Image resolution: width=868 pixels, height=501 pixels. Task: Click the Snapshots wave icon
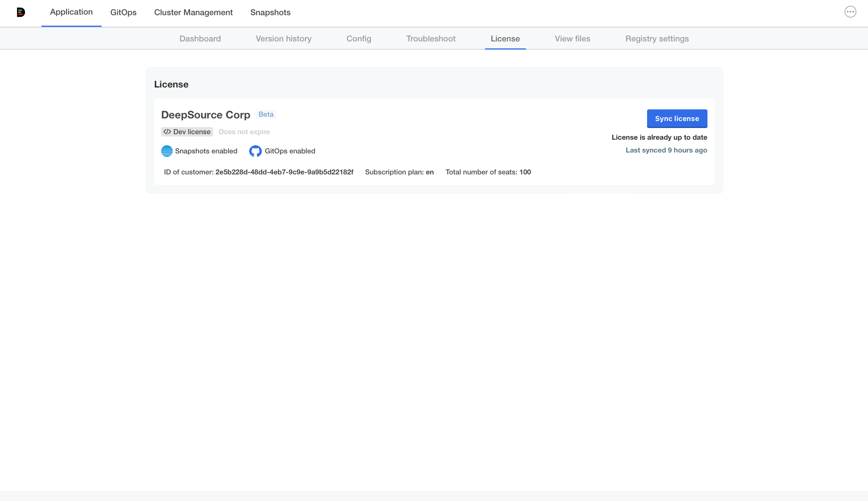pyautogui.click(x=167, y=151)
